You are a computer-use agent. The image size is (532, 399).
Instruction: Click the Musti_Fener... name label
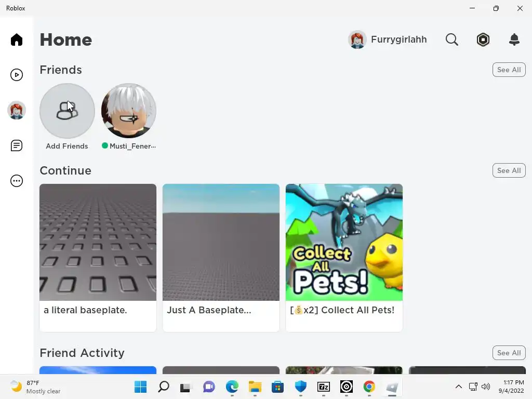tap(132, 146)
